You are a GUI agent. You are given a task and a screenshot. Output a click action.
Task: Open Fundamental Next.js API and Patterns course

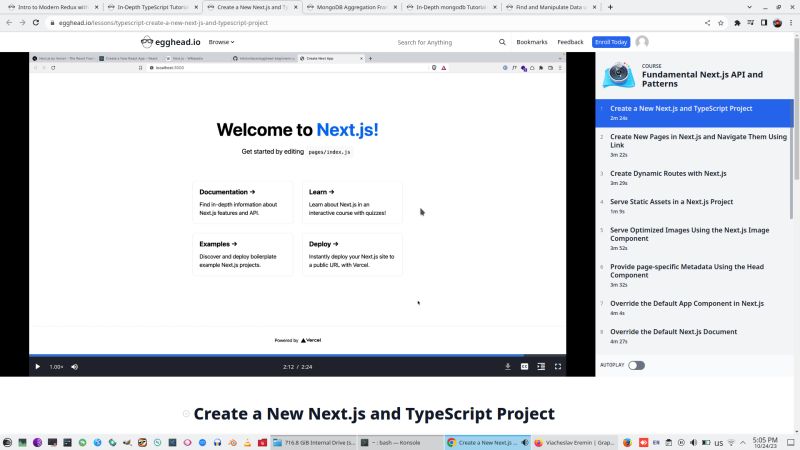(702, 79)
